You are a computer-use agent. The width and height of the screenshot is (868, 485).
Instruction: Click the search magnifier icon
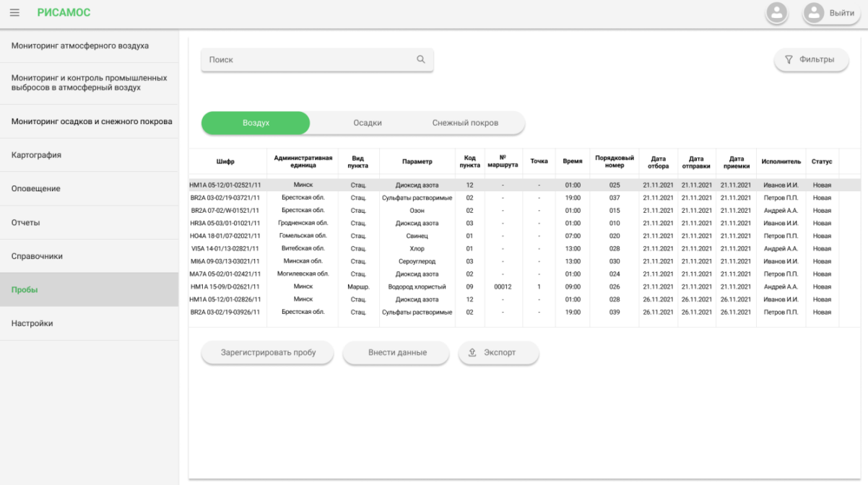[421, 60]
